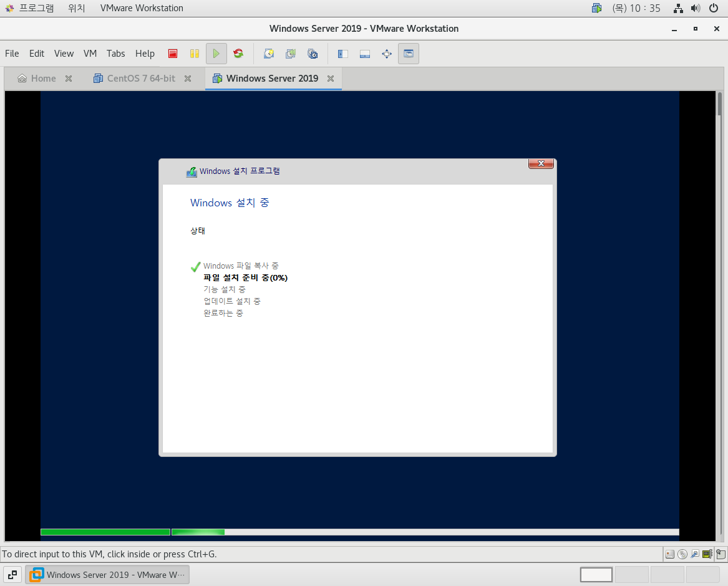Toggle the library sidebar icon
Screen dimensions: 728x586
click(343, 54)
